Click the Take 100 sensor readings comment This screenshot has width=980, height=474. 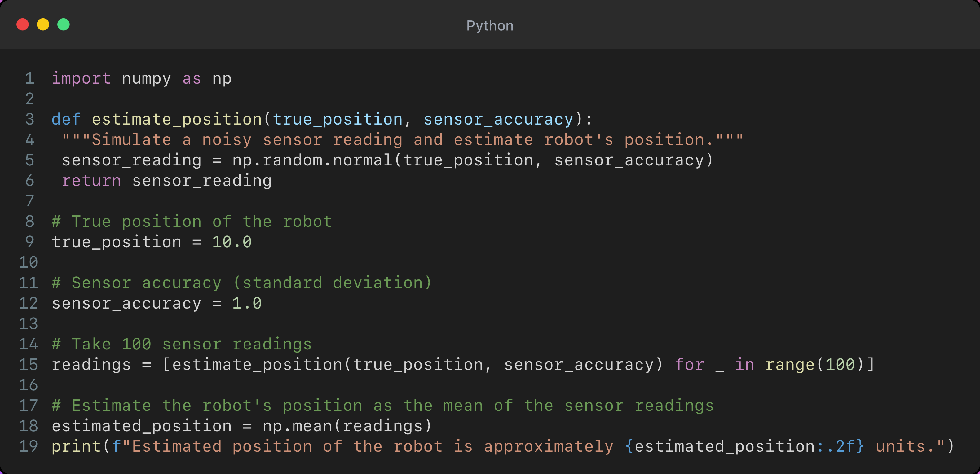click(x=182, y=344)
